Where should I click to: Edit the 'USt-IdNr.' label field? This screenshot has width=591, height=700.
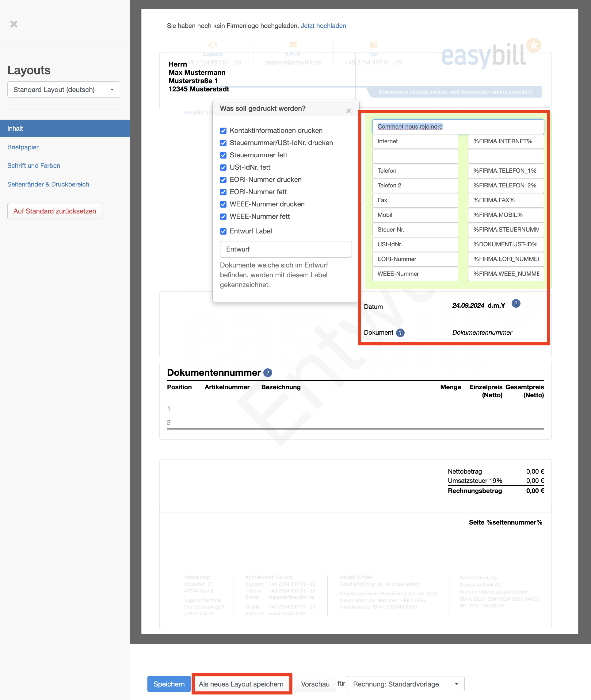coord(415,245)
